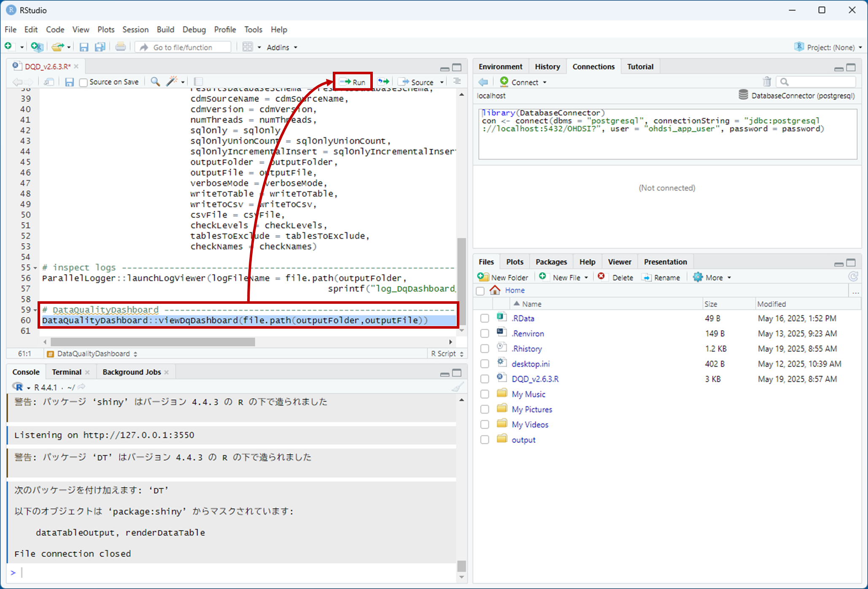
Task: Open the DataQualityDashboard section navigator dropdown
Action: tap(92, 354)
